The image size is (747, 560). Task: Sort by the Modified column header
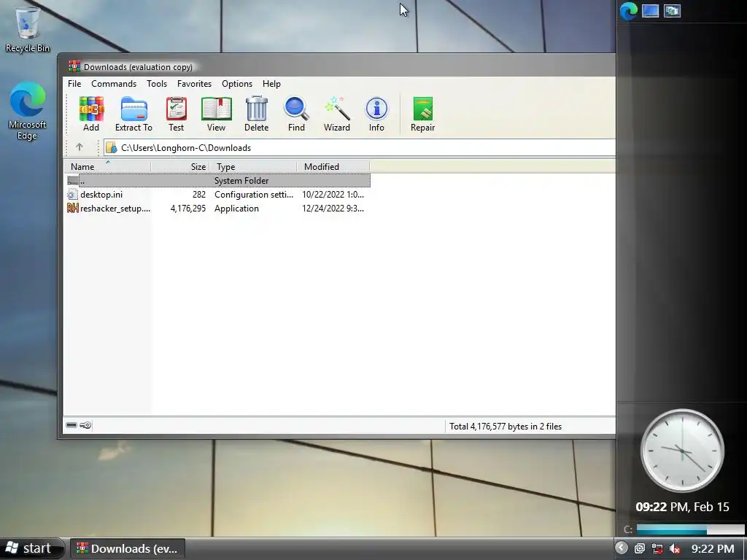pyautogui.click(x=333, y=167)
